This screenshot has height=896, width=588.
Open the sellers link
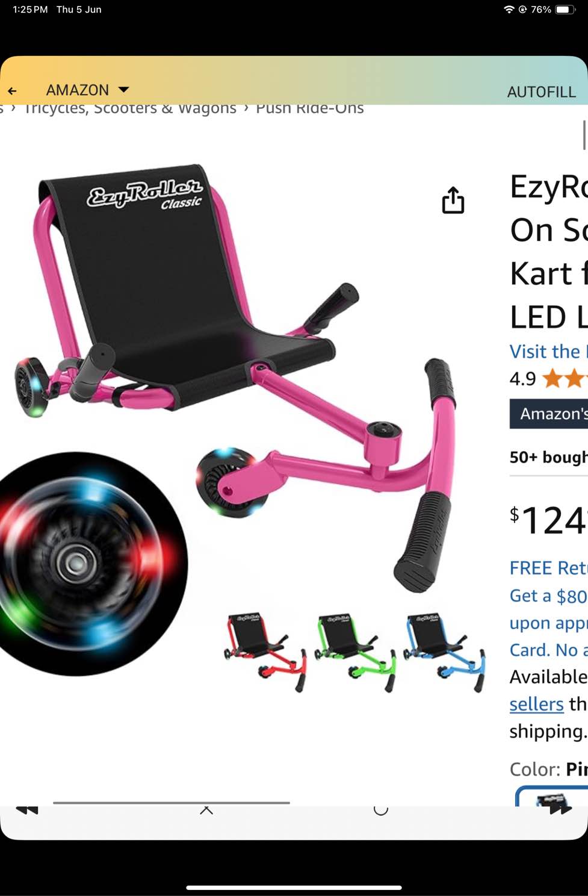tap(536, 704)
